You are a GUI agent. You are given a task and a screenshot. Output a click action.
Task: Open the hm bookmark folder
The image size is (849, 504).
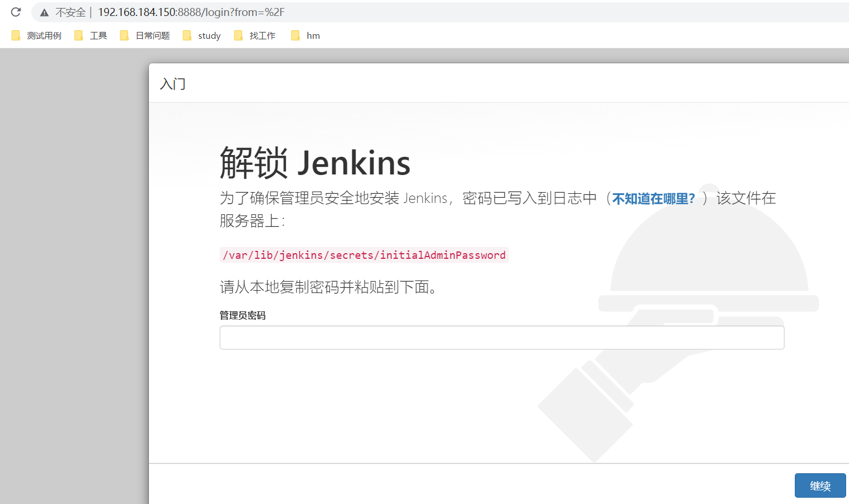(306, 35)
